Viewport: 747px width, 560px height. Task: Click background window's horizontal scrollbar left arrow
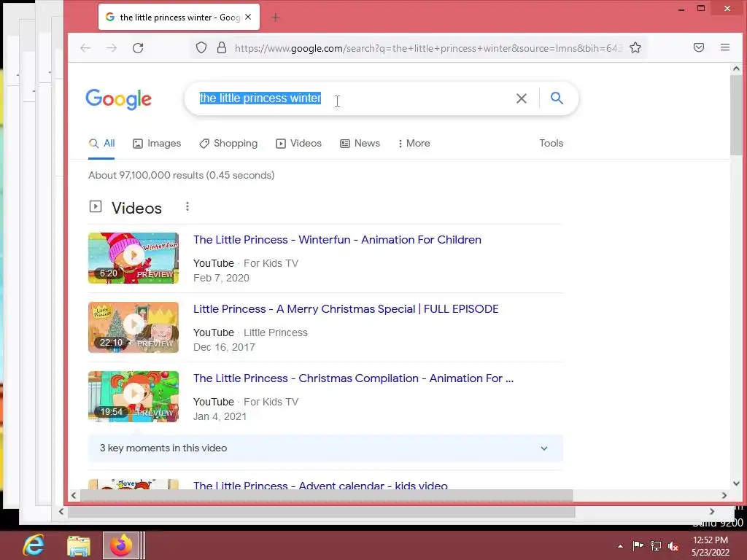(x=61, y=511)
